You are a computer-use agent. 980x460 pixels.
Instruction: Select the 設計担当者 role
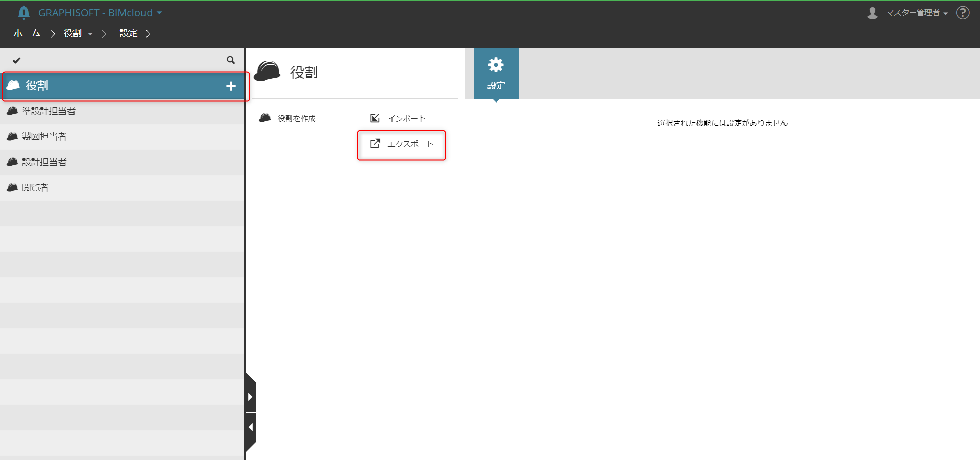(x=122, y=162)
